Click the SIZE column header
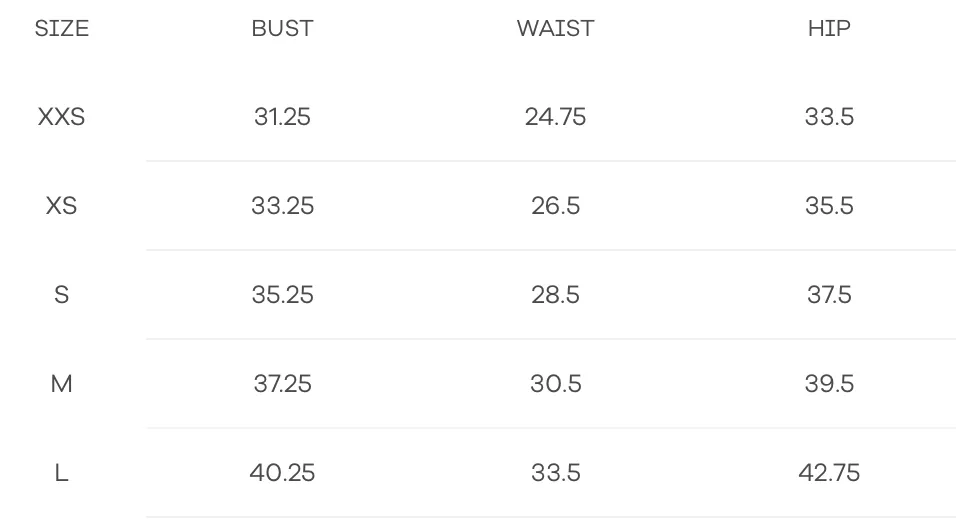This screenshot has height=524, width=956. point(62,28)
